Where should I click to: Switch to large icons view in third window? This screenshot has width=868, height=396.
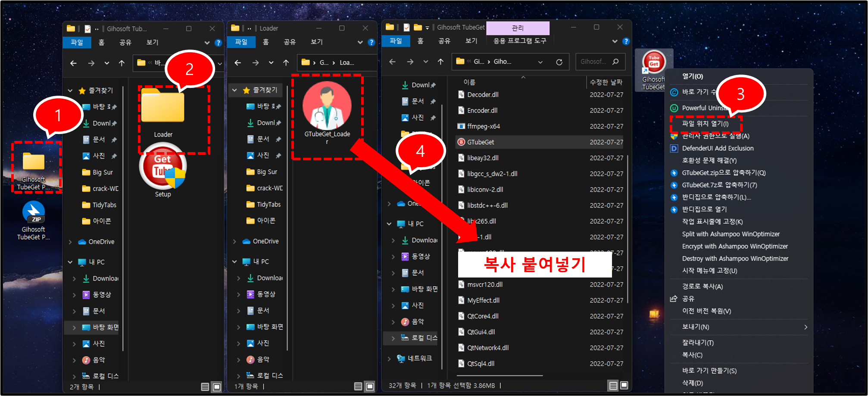[624, 385]
